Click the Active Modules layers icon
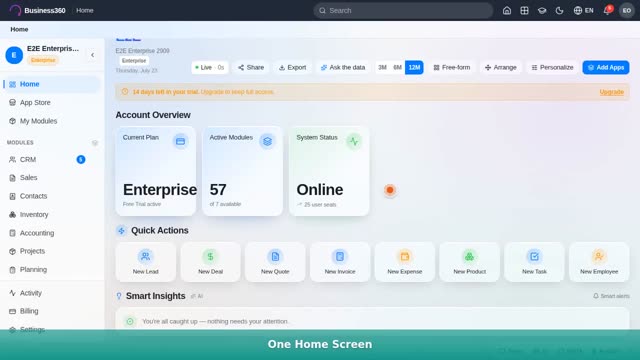 267,141
